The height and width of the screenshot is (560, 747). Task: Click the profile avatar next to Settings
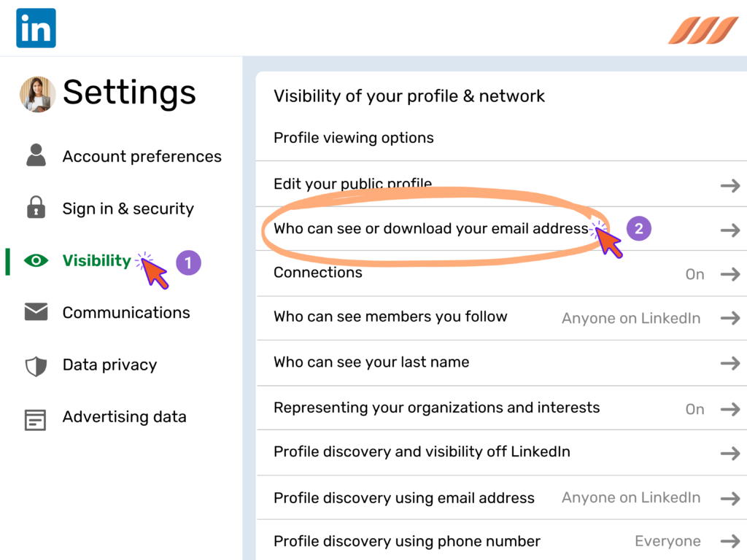[37, 94]
